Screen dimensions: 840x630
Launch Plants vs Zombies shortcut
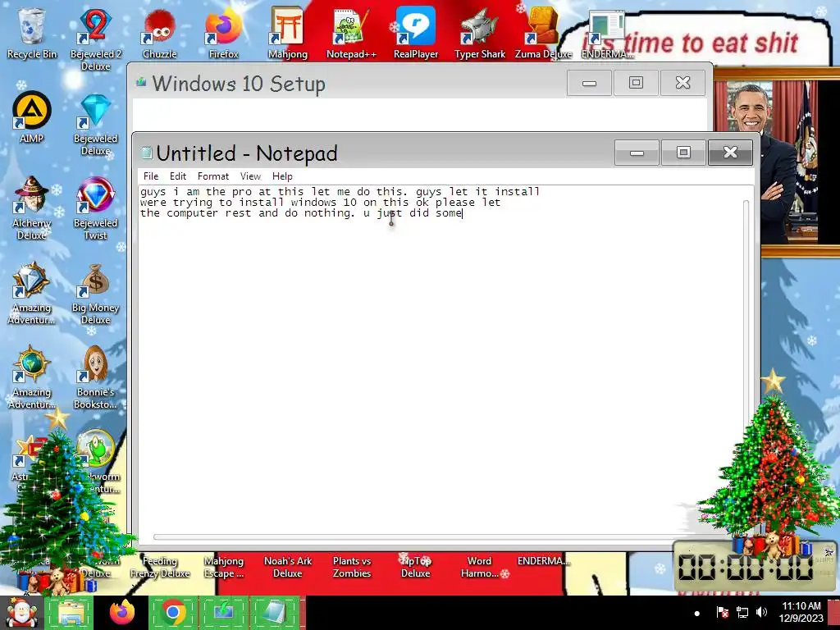351,567
